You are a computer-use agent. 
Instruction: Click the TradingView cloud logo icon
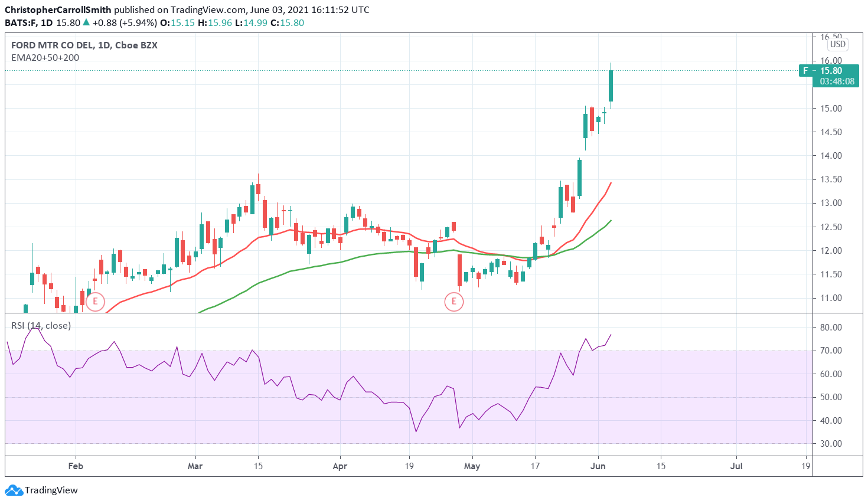point(14,490)
